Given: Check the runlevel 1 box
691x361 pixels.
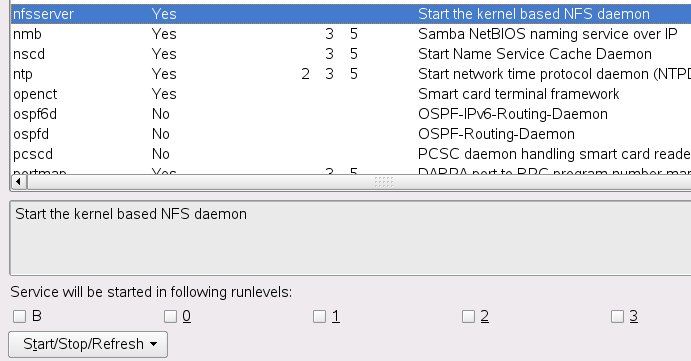Looking at the screenshot, I should [319, 316].
